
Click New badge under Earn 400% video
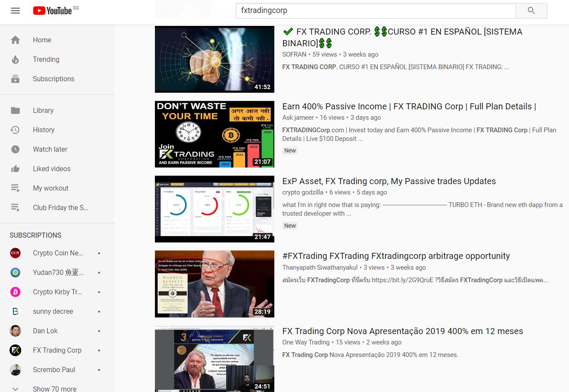(290, 150)
